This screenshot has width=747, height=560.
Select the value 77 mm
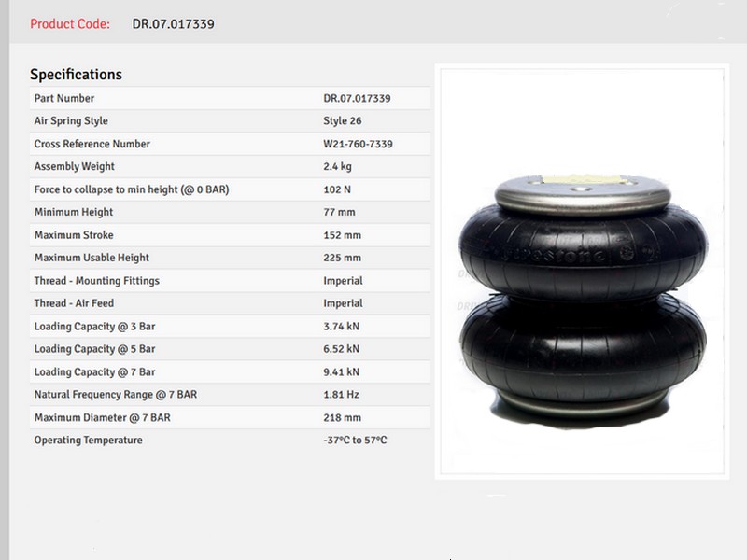[339, 212]
